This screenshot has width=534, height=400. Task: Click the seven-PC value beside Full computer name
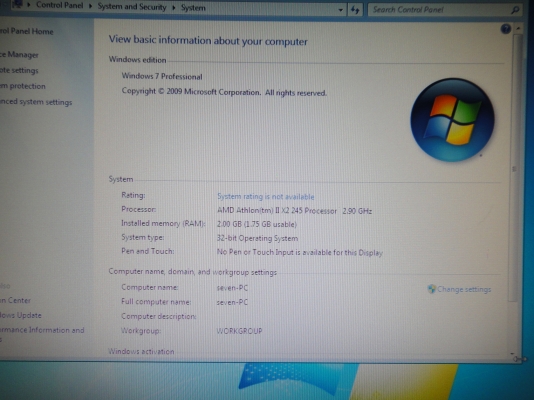[232, 302]
